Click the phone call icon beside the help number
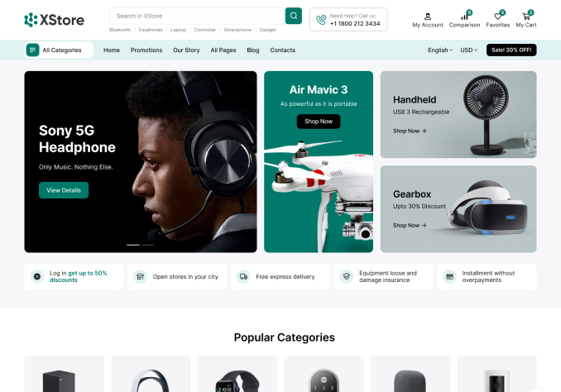561x392 pixels. (x=321, y=20)
